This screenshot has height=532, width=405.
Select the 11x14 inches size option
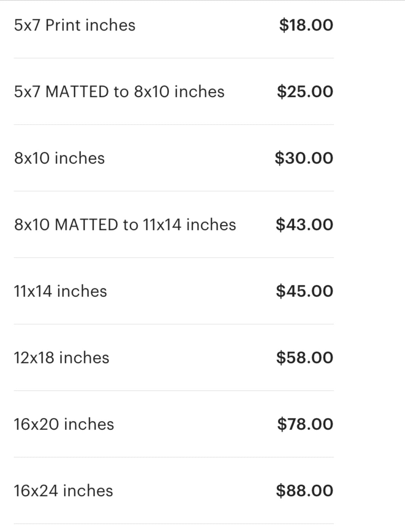(x=60, y=291)
